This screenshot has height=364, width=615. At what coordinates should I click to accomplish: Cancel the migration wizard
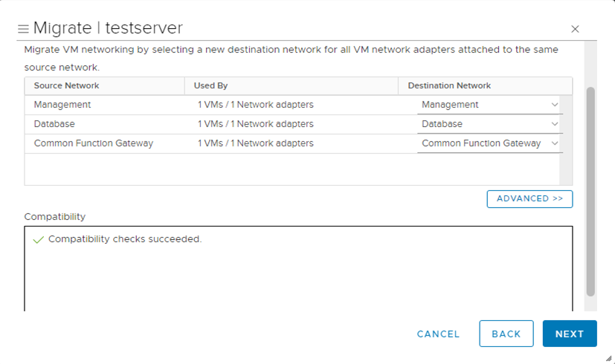[438, 334]
